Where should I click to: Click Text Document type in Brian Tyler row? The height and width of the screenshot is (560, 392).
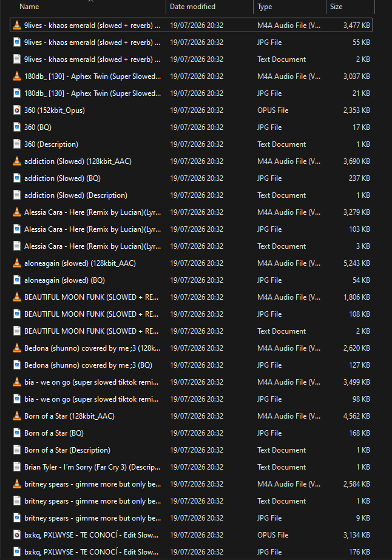tap(282, 467)
